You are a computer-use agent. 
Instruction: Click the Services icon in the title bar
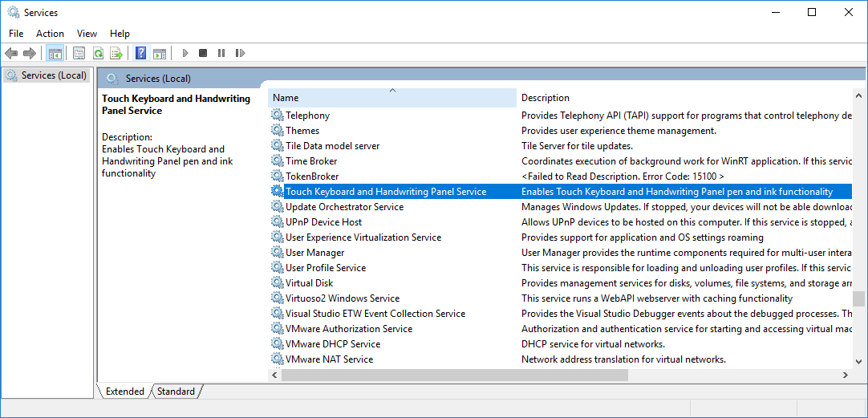tap(13, 12)
